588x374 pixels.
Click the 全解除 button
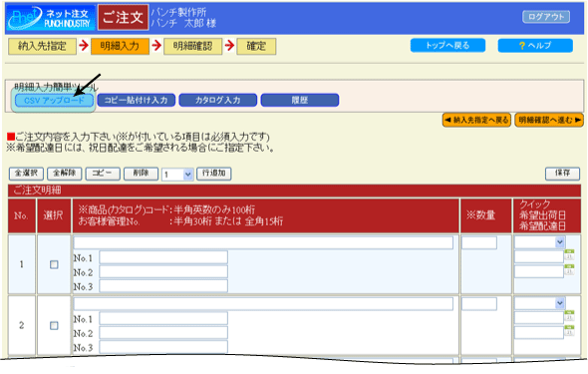(x=65, y=174)
